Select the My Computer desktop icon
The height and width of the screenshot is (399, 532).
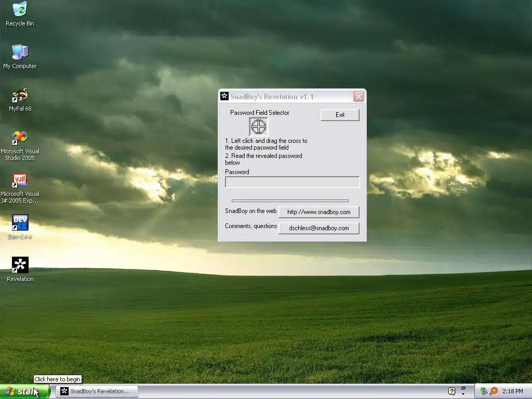(20, 57)
